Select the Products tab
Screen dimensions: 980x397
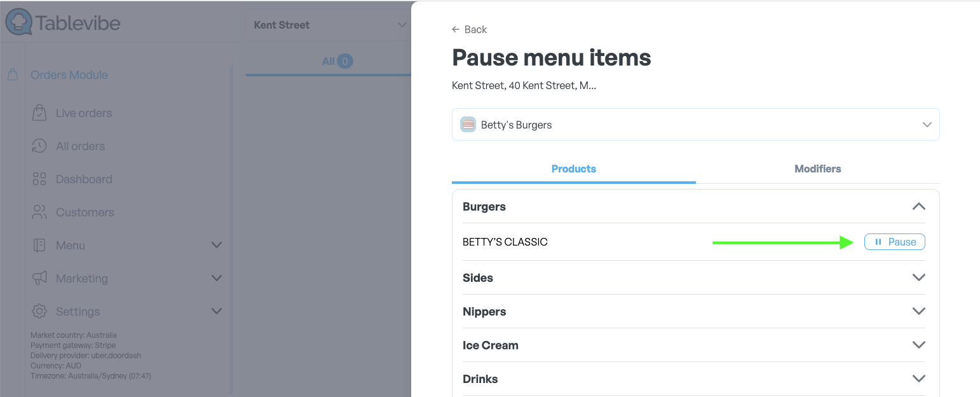coord(573,169)
